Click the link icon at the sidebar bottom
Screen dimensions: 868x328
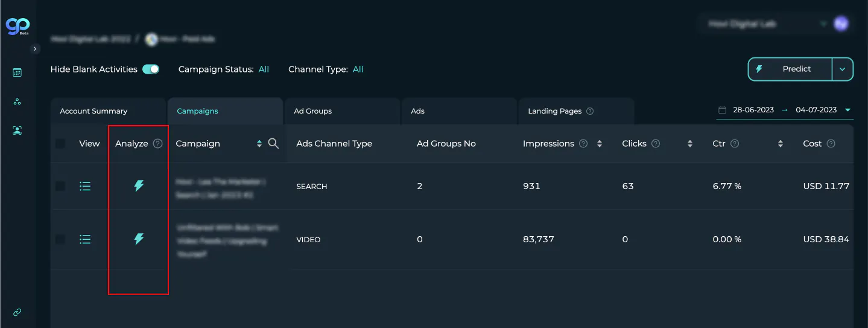17,312
